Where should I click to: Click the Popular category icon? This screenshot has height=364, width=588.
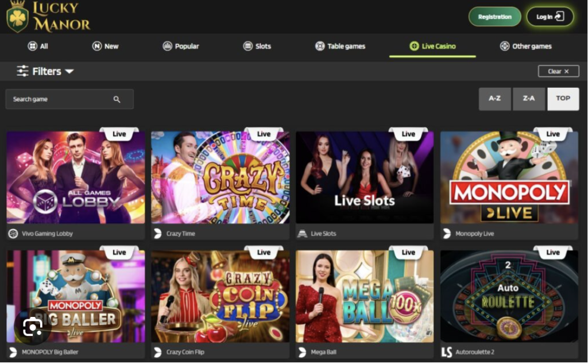pyautogui.click(x=167, y=46)
